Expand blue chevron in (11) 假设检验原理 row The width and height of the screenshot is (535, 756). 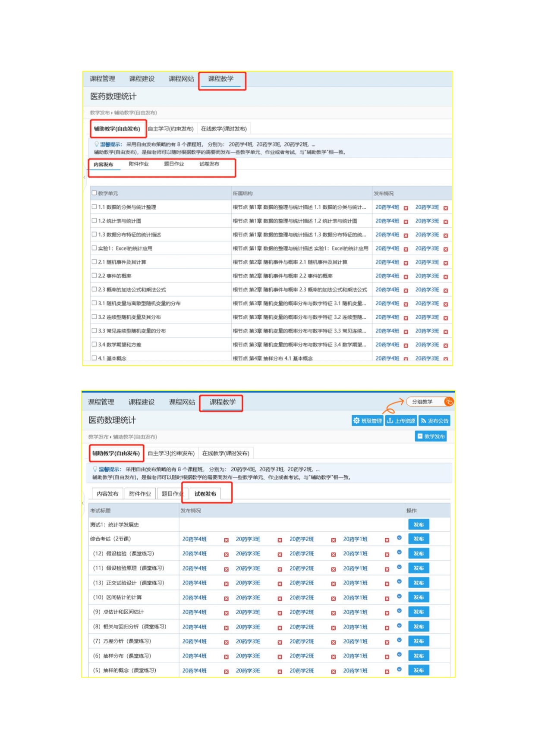coord(399,567)
